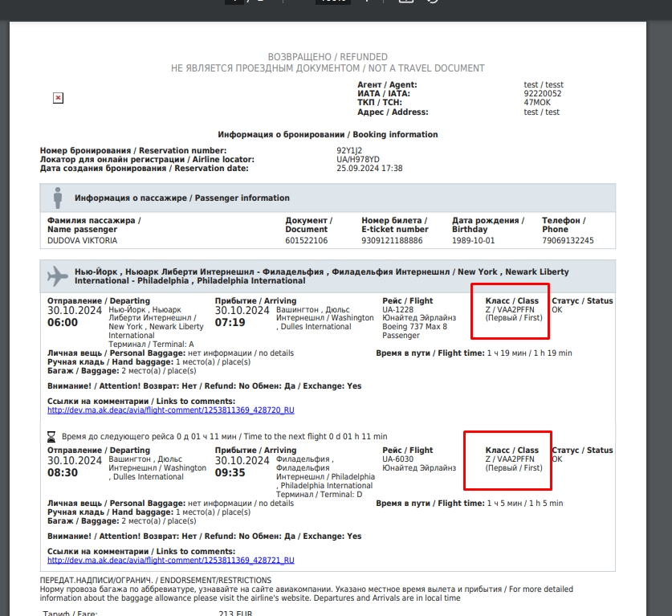Select phone number 79069132245
Image resolution: width=672 pixels, height=616 pixels.
coord(568,240)
